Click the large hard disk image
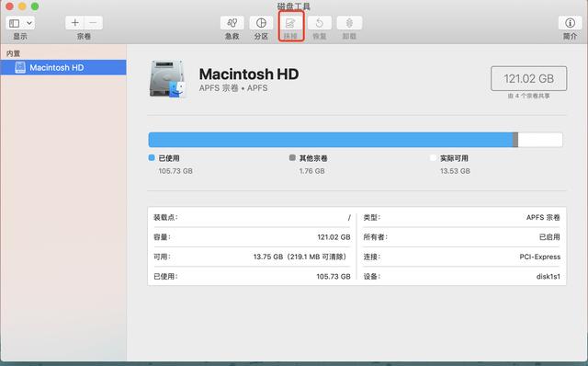The width and height of the screenshot is (588, 366). tap(167, 79)
